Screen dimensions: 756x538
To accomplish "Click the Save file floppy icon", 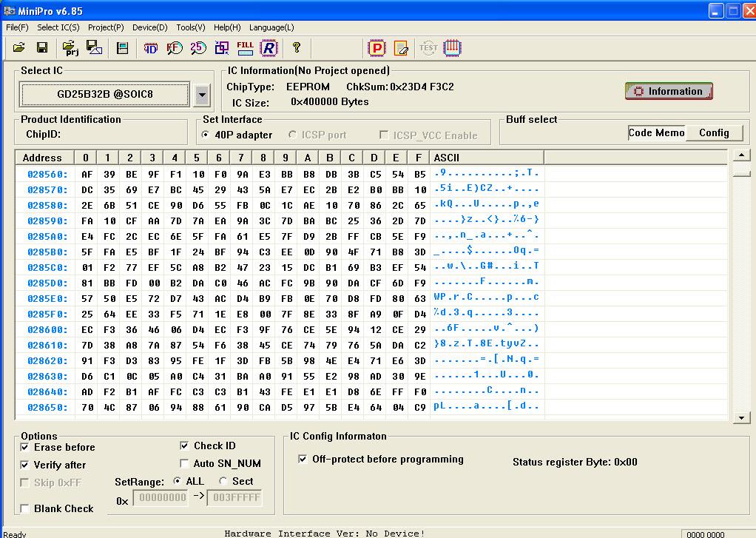I will coord(42,47).
